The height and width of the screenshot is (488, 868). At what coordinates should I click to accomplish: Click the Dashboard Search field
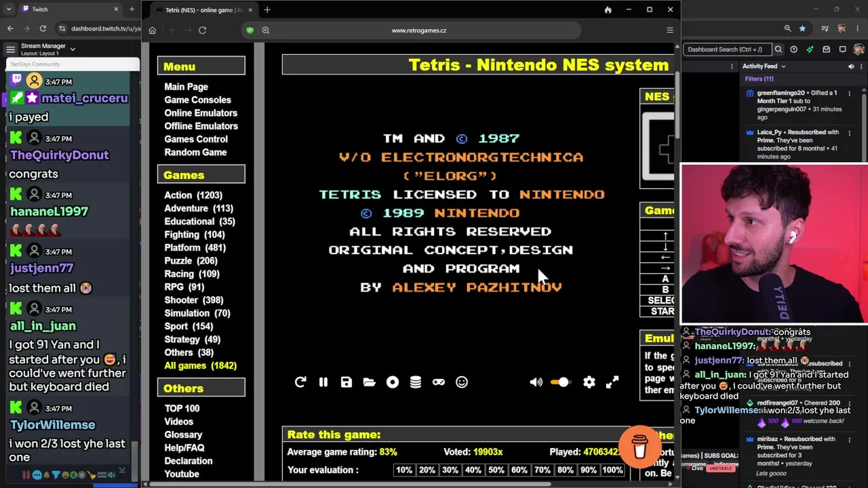[727, 49]
